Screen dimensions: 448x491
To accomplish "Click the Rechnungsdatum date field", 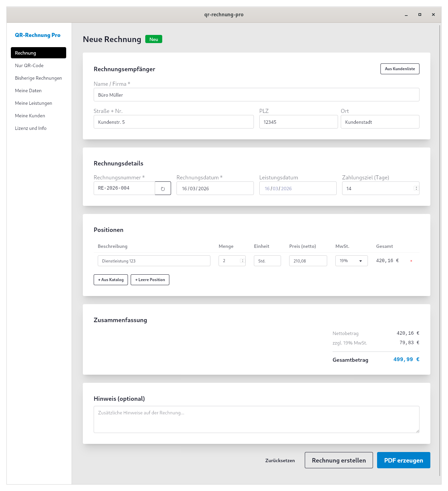I will [x=215, y=188].
